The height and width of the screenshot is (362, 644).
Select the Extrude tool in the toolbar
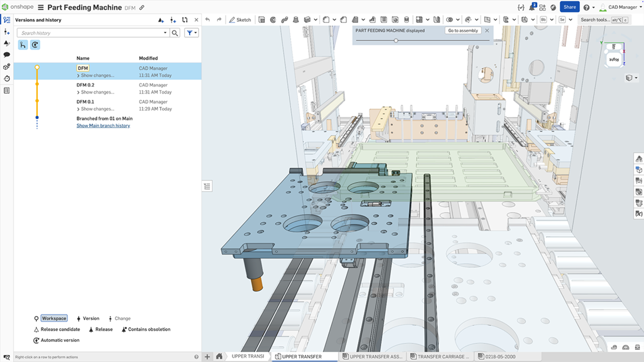pyautogui.click(x=262, y=19)
